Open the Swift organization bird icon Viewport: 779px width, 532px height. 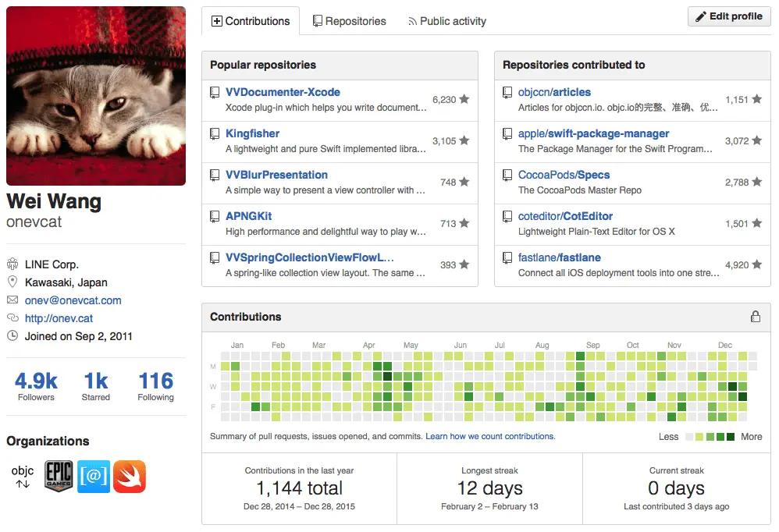(129, 477)
